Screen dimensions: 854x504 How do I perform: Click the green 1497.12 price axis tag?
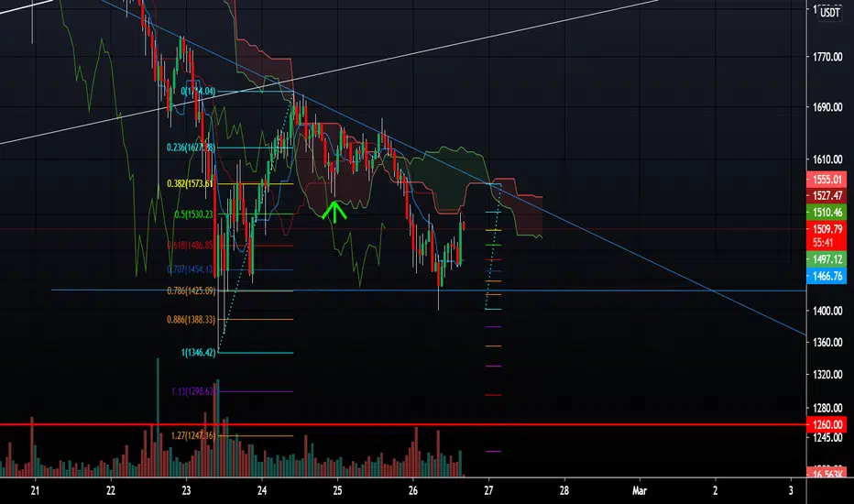[x=827, y=260]
